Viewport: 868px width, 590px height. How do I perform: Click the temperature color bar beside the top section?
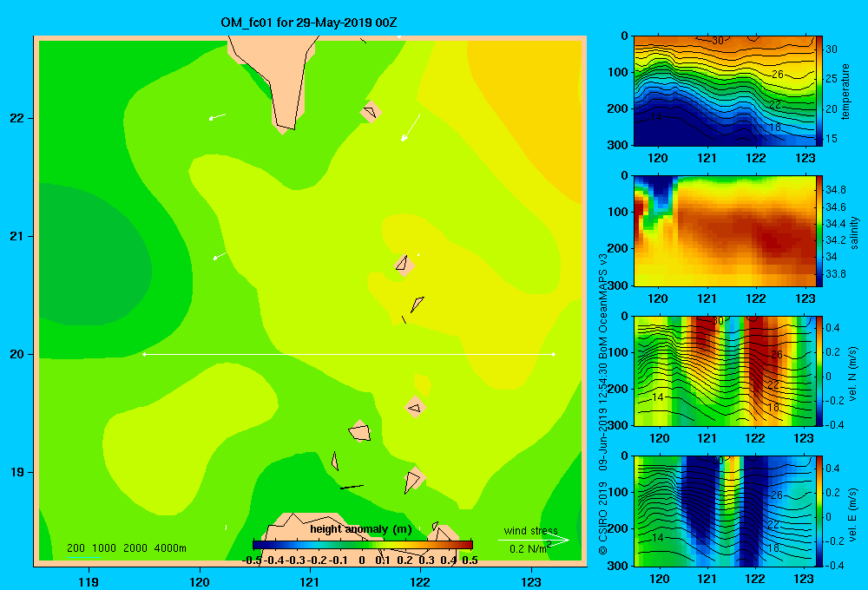click(819, 91)
